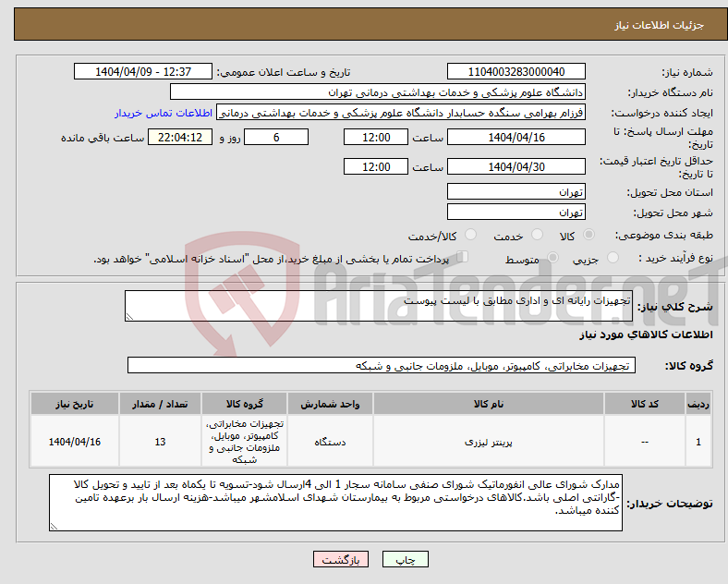Click the چاپ print button
The width and height of the screenshot is (728, 584).
coord(406,559)
